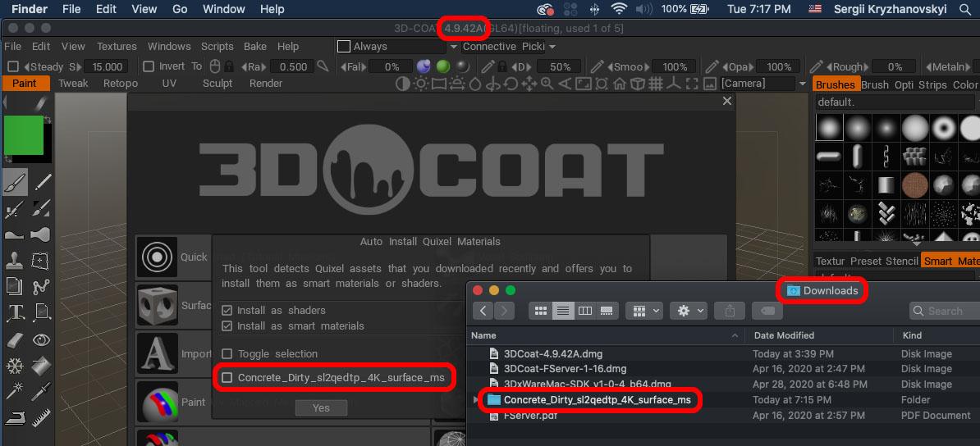Viewport: 980px width, 446px height.
Task: Switch to the Sculpt room tab
Action: point(218,83)
